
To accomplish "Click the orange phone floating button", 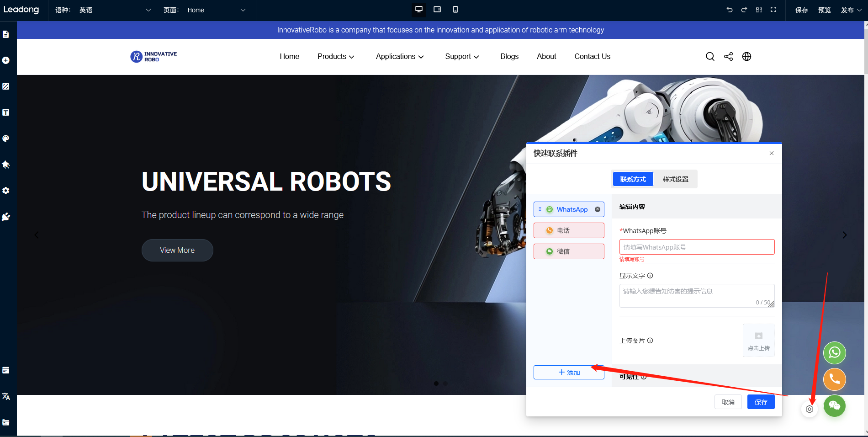I will click(x=834, y=379).
